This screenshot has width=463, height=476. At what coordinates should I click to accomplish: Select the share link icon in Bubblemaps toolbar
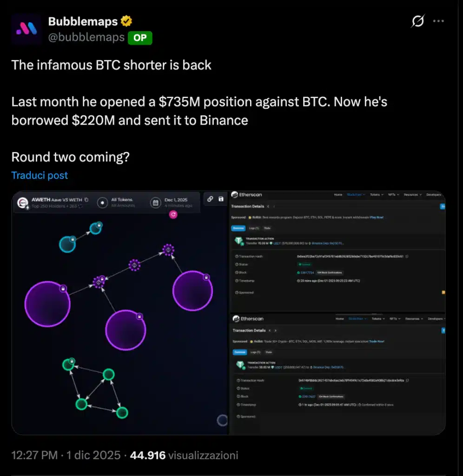click(x=210, y=199)
